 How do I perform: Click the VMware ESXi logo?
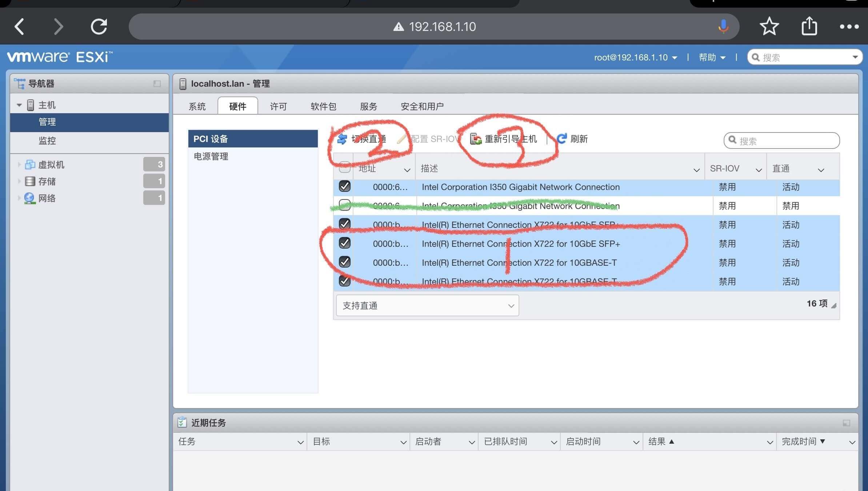(60, 57)
